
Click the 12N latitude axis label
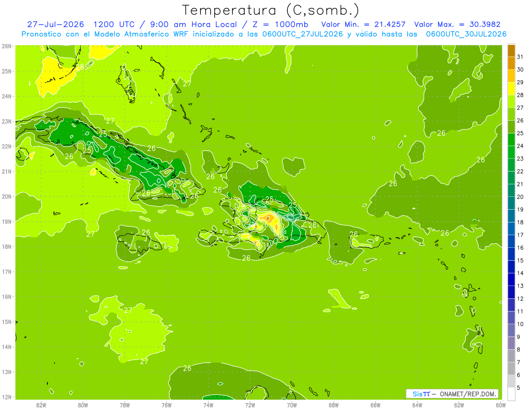[x=7, y=397]
